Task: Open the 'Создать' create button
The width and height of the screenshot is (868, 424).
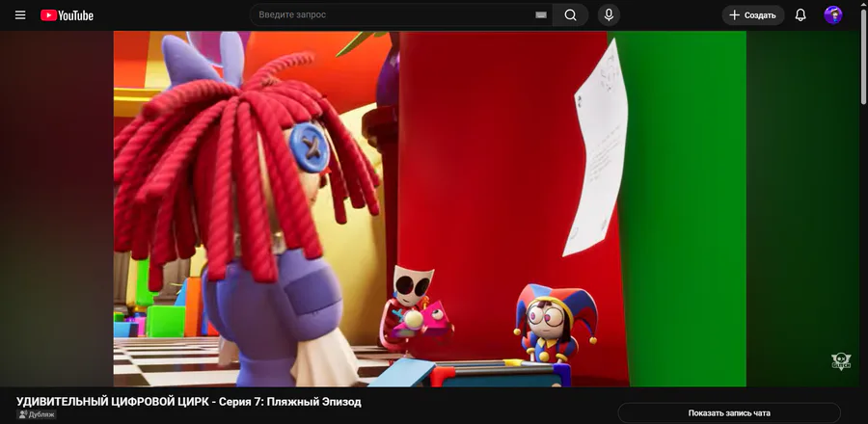Action: [753, 15]
